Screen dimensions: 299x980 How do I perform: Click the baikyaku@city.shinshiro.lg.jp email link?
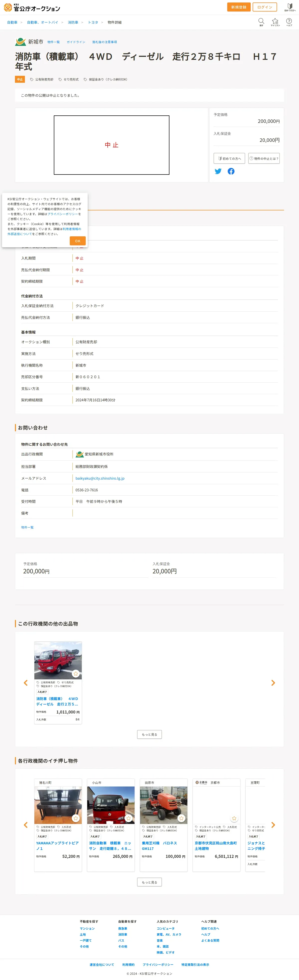(100, 478)
